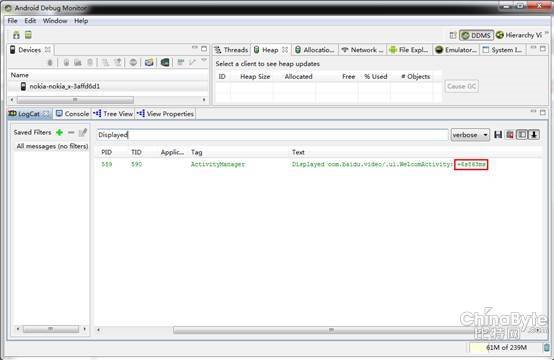Open the View Properties tab
The height and width of the screenshot is (360, 554).
coord(165,114)
